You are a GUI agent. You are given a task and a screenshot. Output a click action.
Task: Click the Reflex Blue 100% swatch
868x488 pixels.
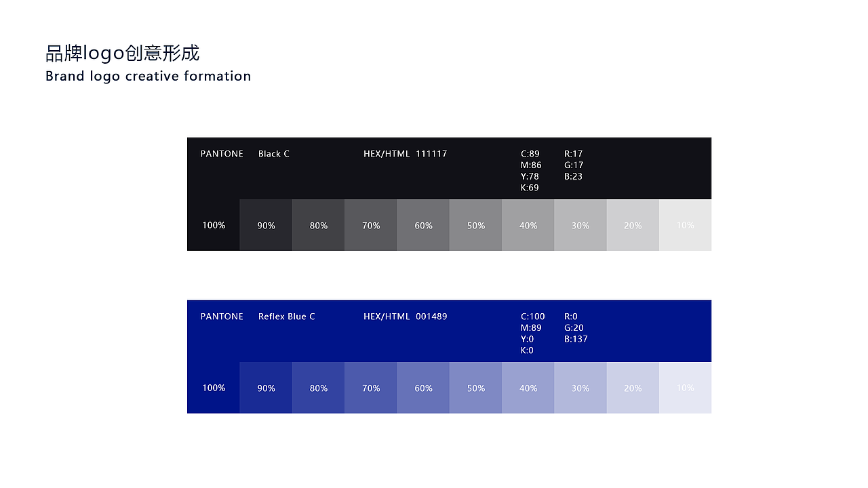pyautogui.click(x=214, y=388)
